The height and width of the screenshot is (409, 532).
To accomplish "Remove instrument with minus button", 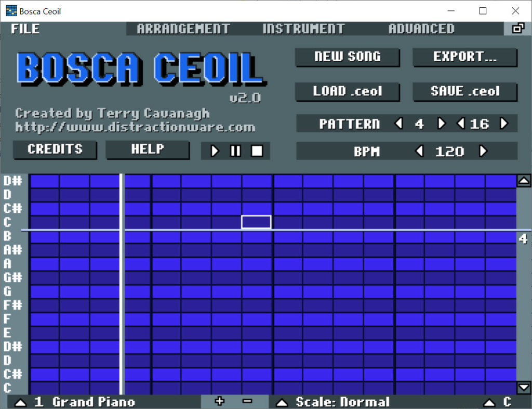I will coord(247,402).
